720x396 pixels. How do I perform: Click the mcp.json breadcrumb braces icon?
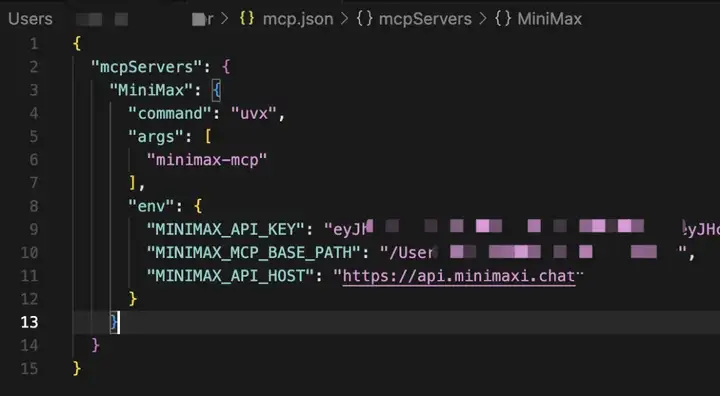[x=247, y=19]
